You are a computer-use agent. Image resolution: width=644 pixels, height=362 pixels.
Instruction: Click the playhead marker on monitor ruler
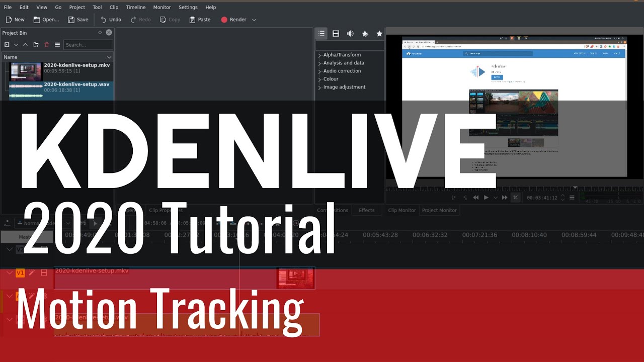click(x=575, y=188)
